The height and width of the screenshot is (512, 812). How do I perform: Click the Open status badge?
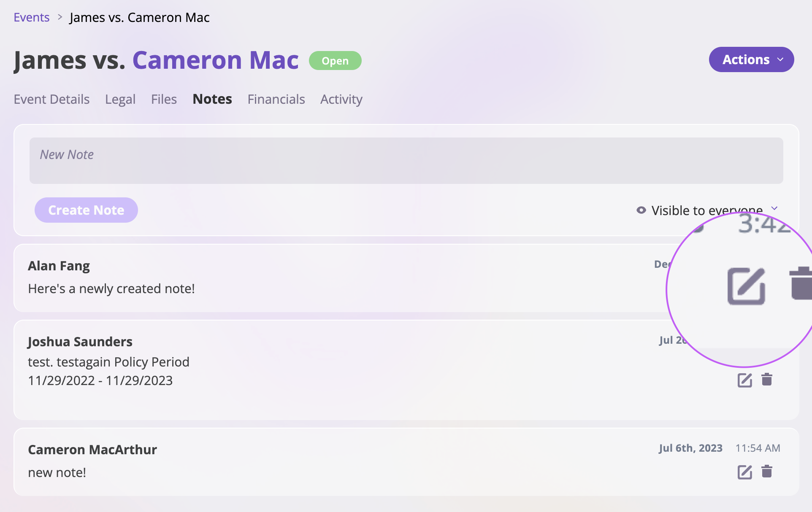335,61
